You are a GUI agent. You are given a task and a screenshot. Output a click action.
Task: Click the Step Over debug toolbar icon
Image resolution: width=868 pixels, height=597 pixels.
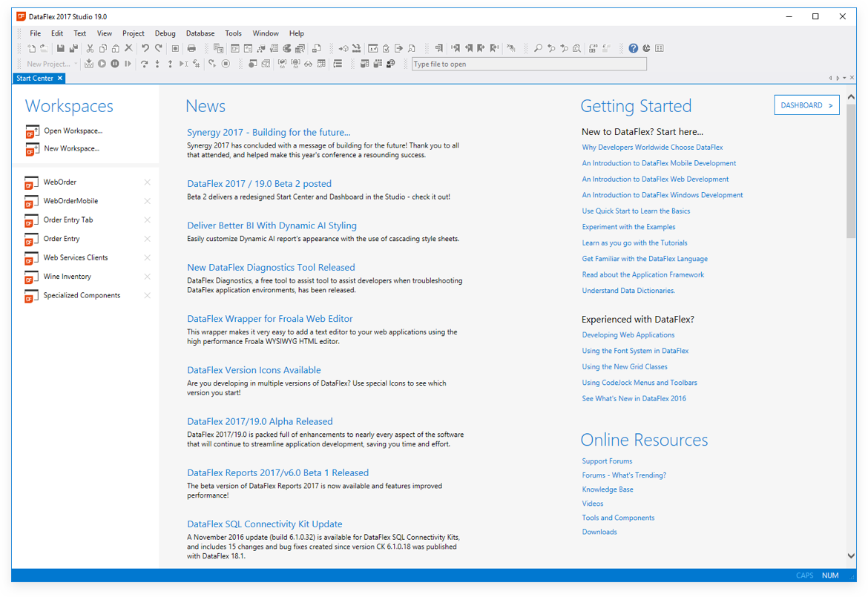pyautogui.click(x=144, y=64)
